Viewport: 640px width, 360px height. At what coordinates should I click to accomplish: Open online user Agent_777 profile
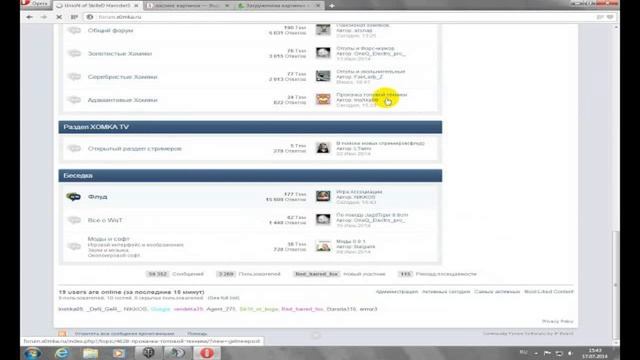pos(221,309)
